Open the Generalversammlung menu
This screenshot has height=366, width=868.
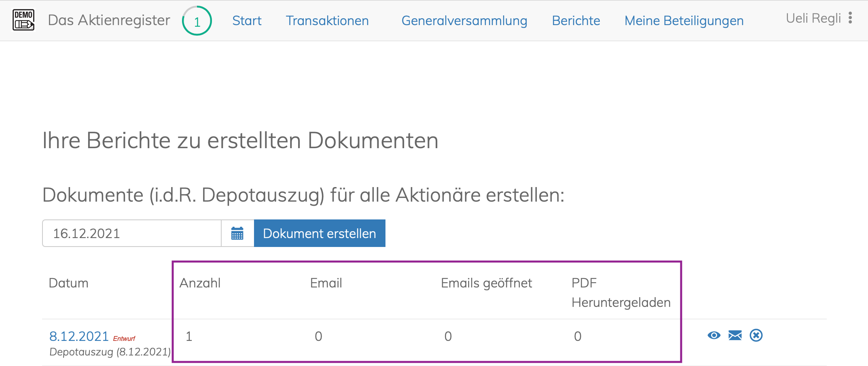[464, 21]
